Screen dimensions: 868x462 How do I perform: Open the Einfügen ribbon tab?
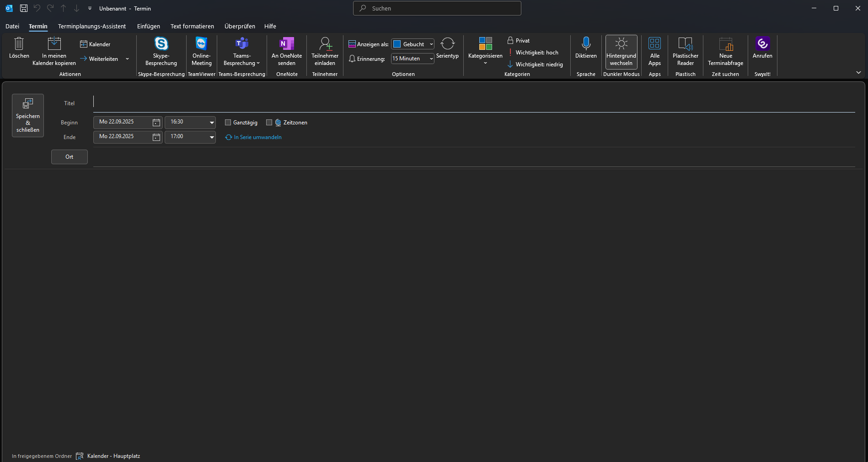[x=148, y=27]
